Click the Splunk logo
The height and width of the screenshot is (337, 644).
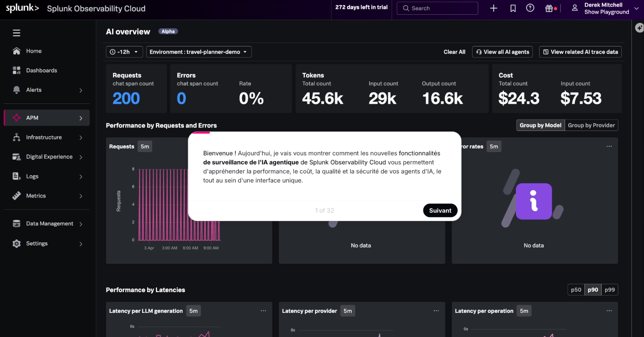(22, 8)
